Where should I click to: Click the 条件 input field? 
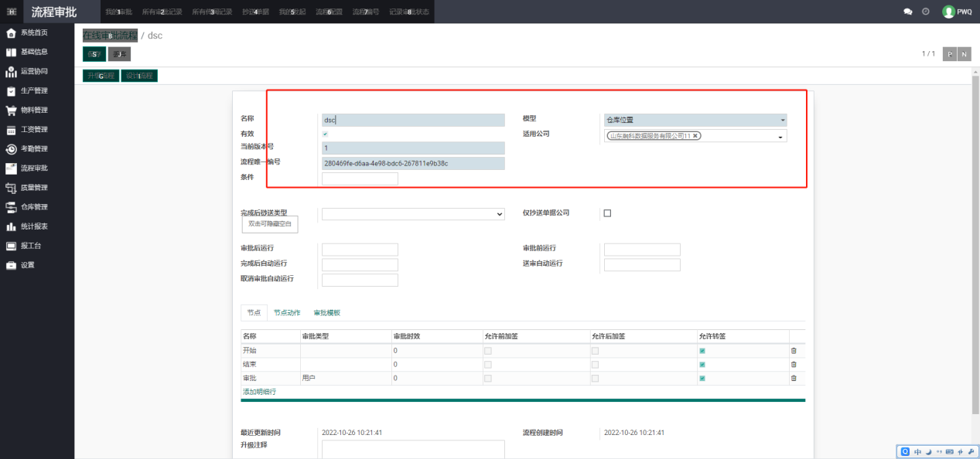click(x=360, y=178)
